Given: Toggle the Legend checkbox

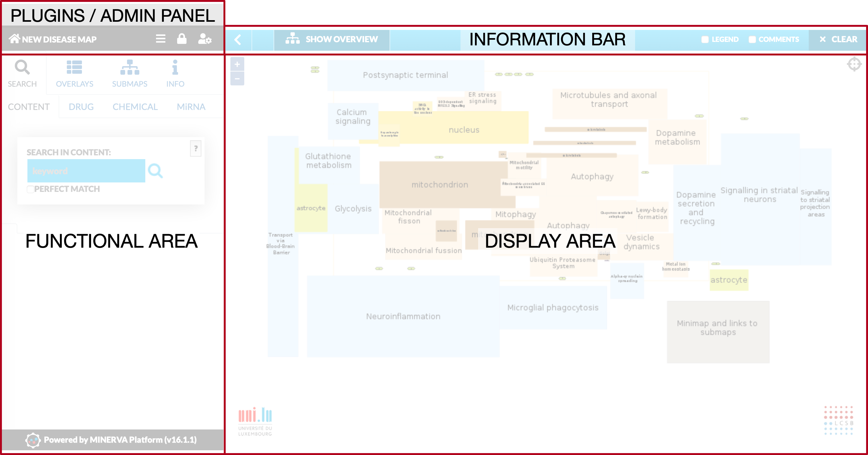Looking at the screenshot, I should tap(705, 39).
